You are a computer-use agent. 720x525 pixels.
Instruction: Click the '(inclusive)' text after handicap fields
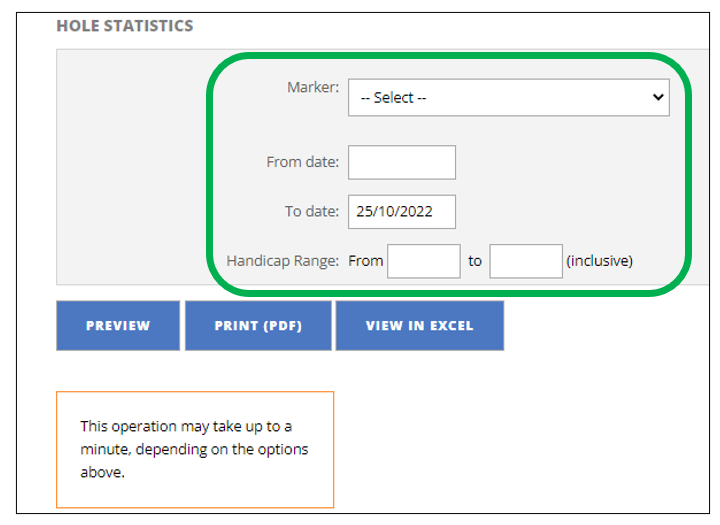pyautogui.click(x=599, y=261)
